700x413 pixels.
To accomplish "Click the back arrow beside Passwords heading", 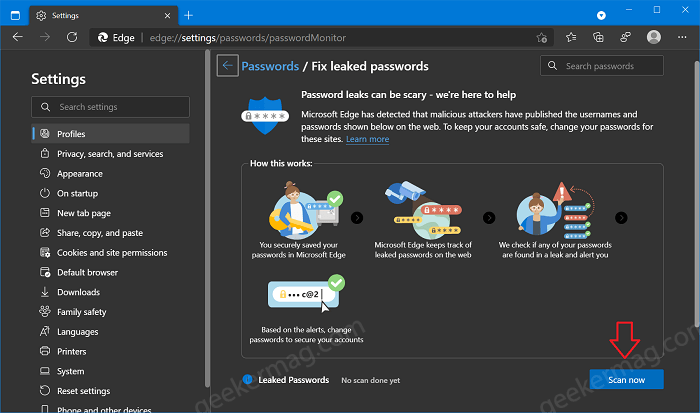I will click(x=228, y=66).
